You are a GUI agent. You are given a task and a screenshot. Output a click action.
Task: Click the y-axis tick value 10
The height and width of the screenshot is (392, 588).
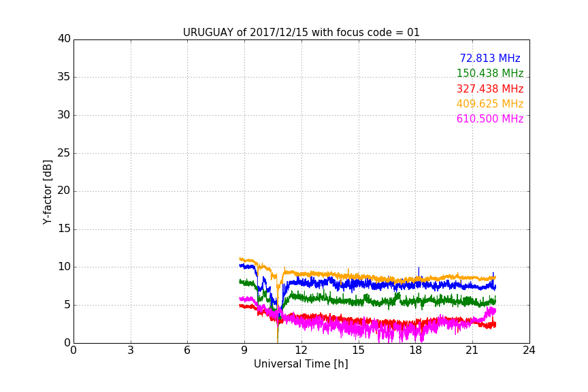pyautogui.click(x=64, y=267)
